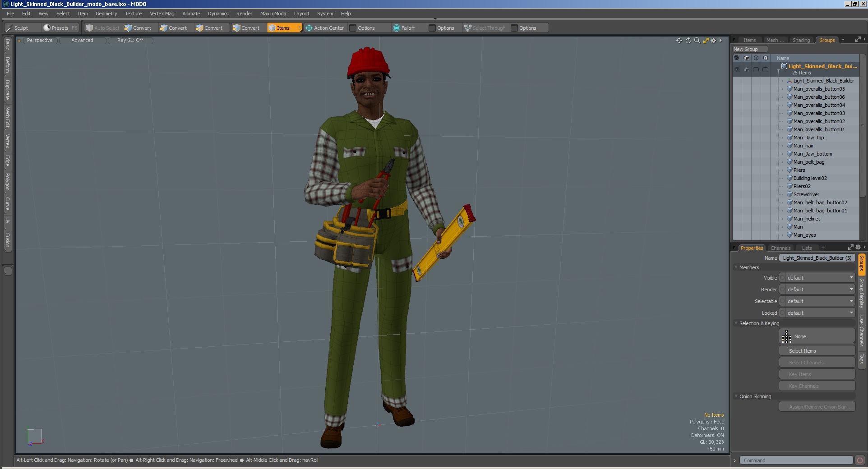Click the viewport pan/move icon
Viewport: 868px width, 469px height.
pyautogui.click(x=679, y=41)
